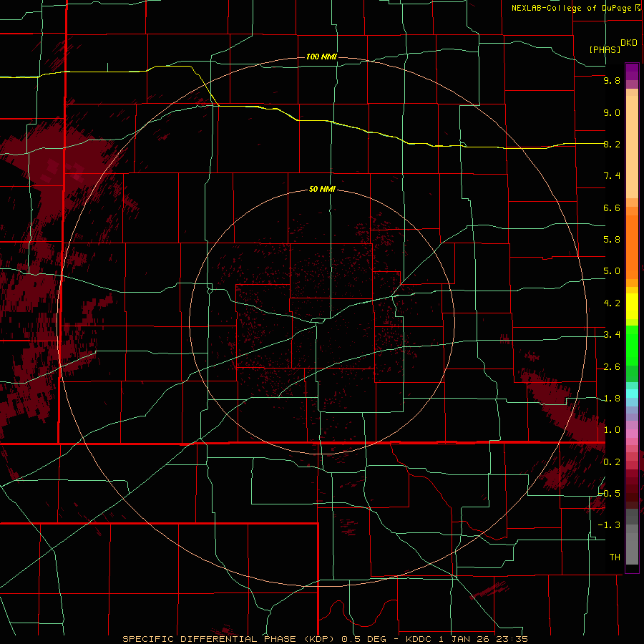Click the 50 NMI range ring label
Viewport: 644px width, 644px height.
point(322,189)
